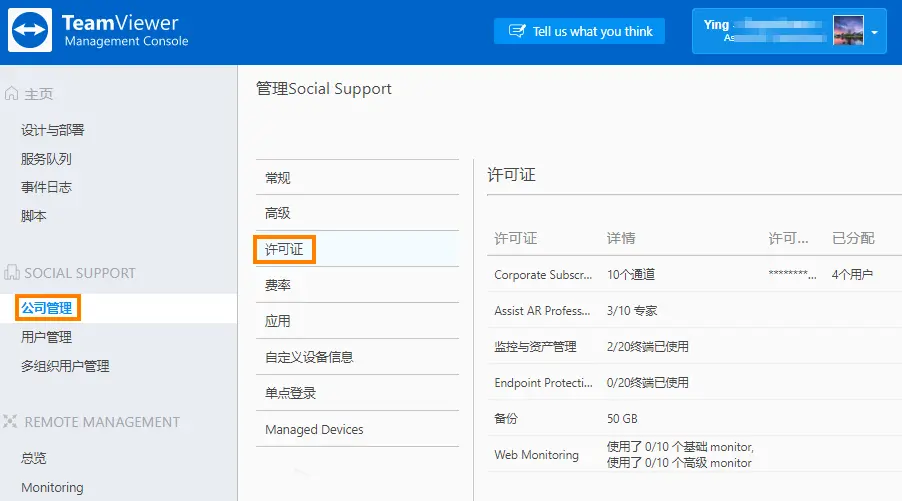Click the 4个用户 assigned cell
Viewport: 902px width, 501px height.
tap(853, 274)
